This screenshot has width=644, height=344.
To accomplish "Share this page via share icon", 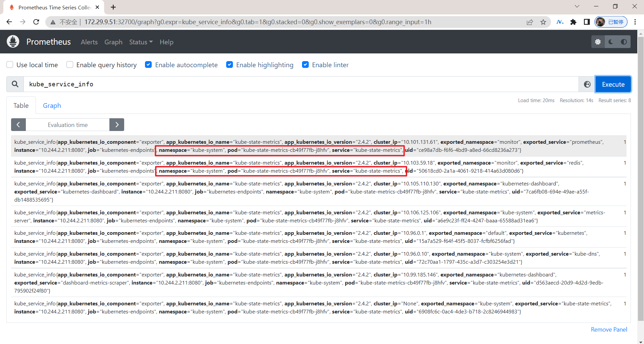I will (530, 22).
